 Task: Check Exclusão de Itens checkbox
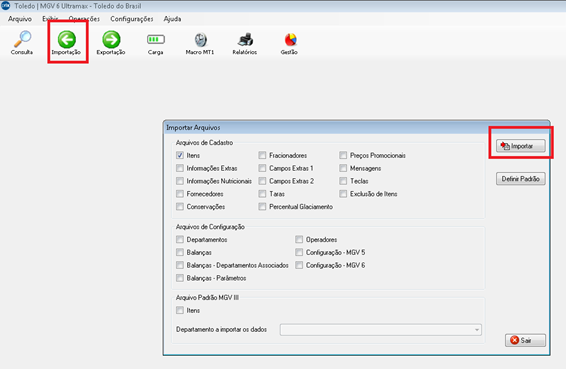click(343, 194)
